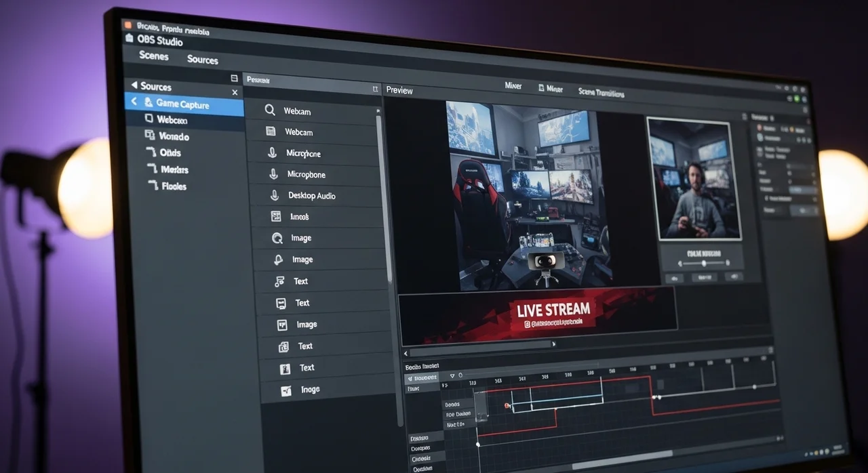Click the chevron left of Game Capture
This screenshot has height=473, width=868.
134,102
